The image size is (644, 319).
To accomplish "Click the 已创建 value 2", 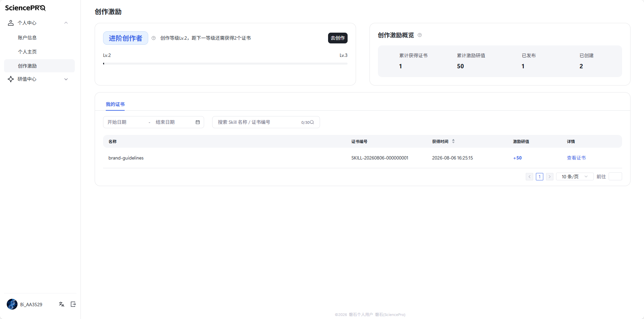I will (581, 66).
